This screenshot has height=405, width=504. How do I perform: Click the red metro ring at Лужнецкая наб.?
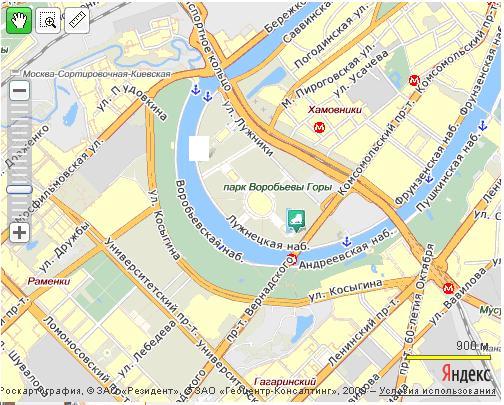point(292,259)
